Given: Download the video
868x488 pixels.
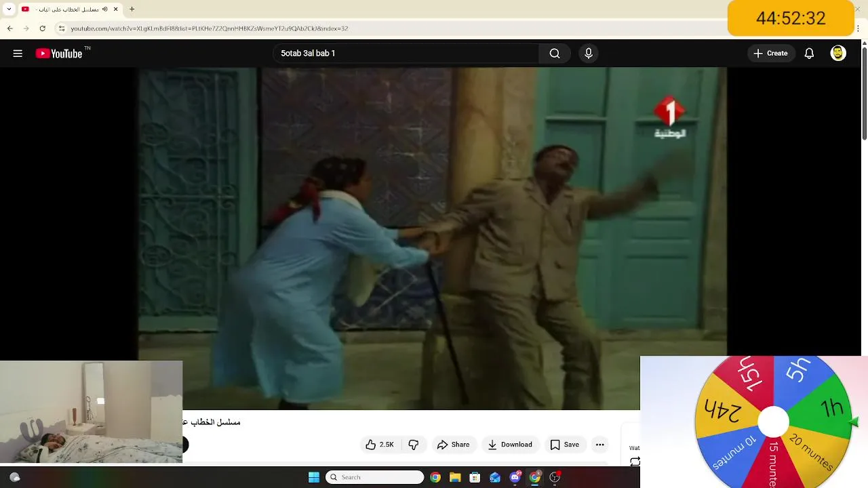Looking at the screenshot, I should (x=510, y=445).
